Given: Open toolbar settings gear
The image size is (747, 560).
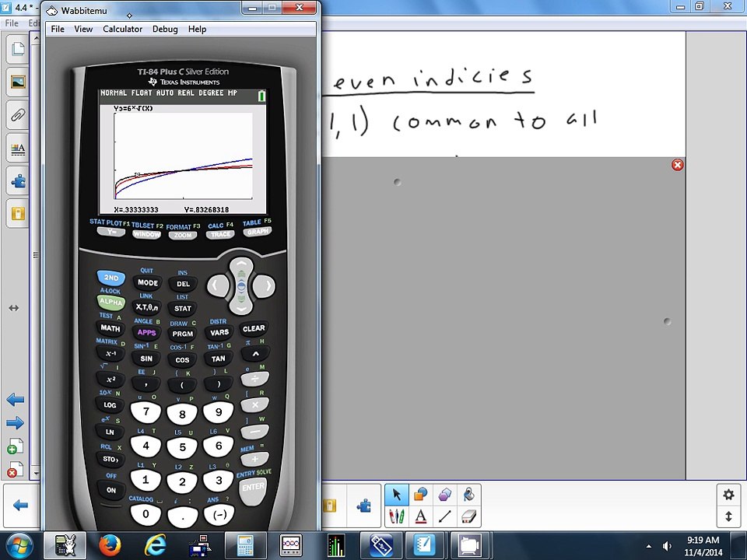Looking at the screenshot, I should tap(728, 495).
